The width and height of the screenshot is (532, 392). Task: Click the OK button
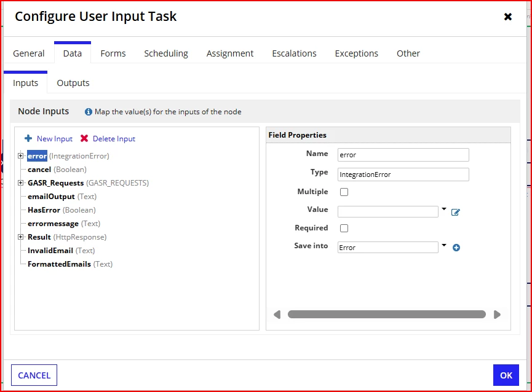click(506, 375)
